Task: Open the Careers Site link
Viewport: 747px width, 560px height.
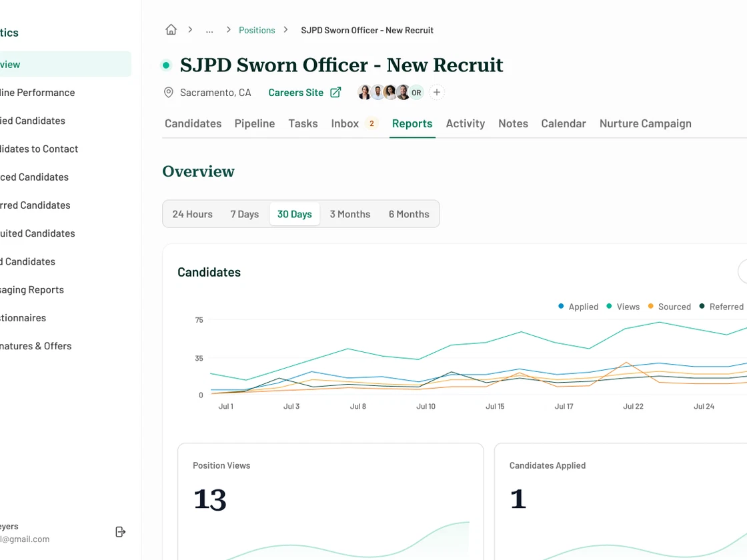Action: (x=295, y=93)
